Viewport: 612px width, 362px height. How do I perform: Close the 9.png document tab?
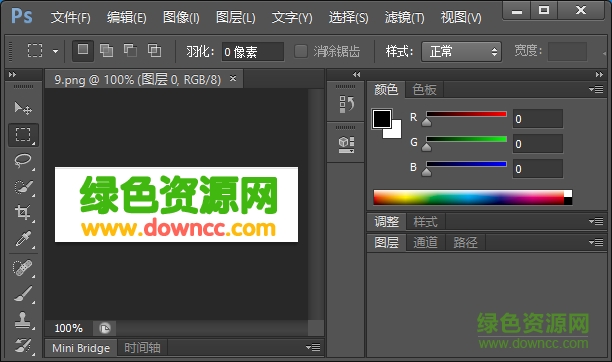click(x=233, y=78)
